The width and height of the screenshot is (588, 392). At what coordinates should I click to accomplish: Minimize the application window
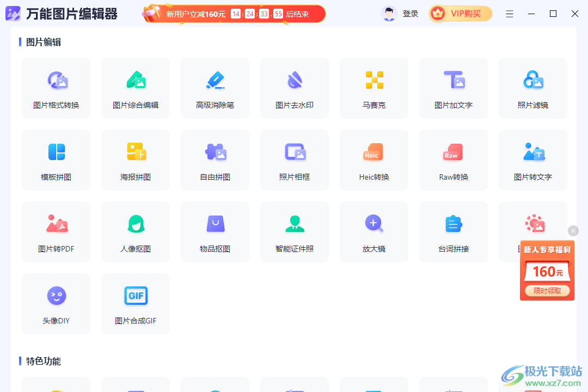(x=531, y=14)
